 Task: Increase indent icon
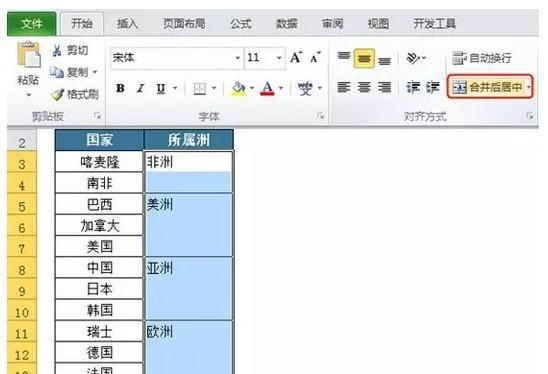pyautogui.click(x=433, y=87)
